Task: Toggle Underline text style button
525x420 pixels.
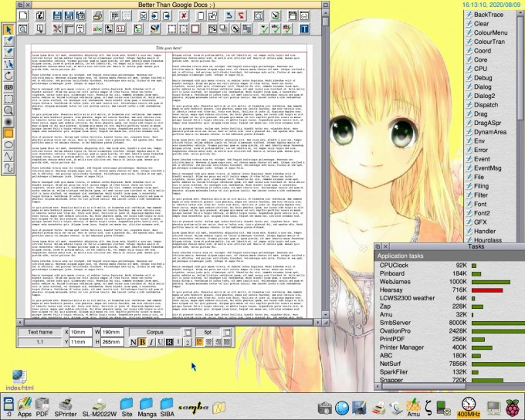Action: [x=161, y=342]
